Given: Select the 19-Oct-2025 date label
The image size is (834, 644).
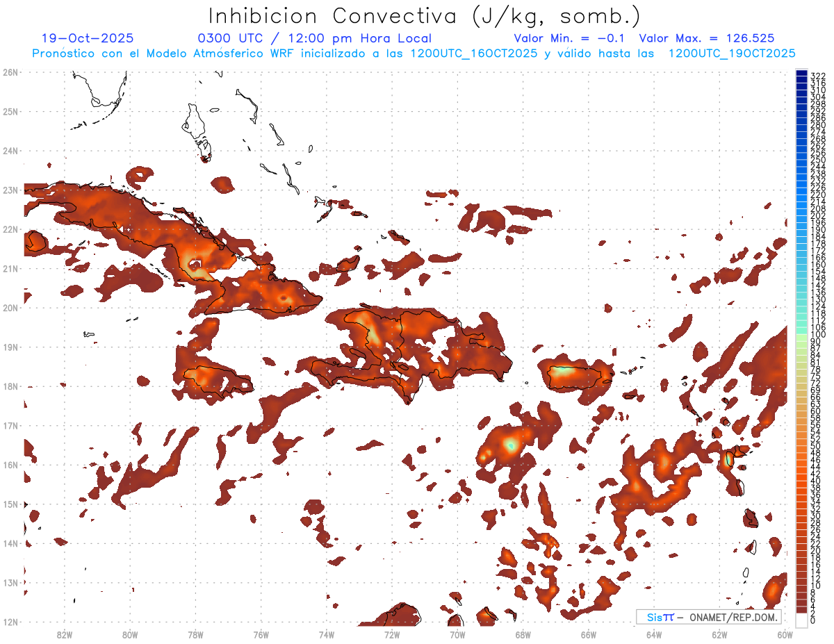Looking at the screenshot, I should click(88, 39).
